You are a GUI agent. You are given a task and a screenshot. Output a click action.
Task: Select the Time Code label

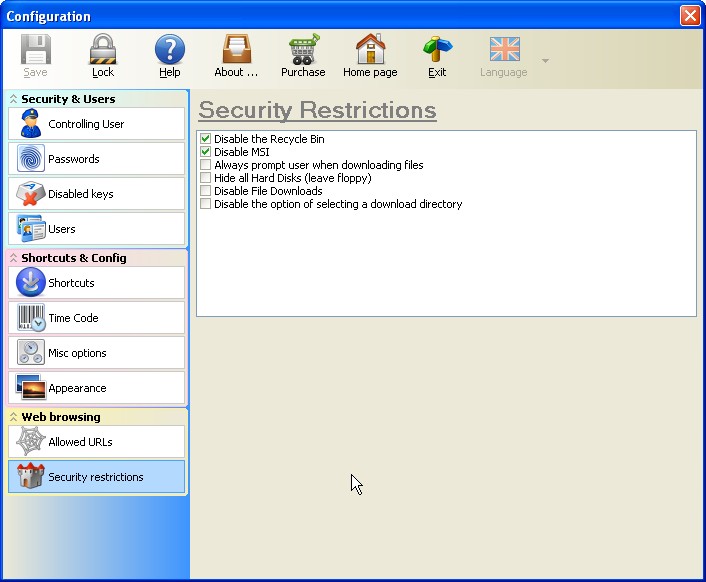point(73,318)
